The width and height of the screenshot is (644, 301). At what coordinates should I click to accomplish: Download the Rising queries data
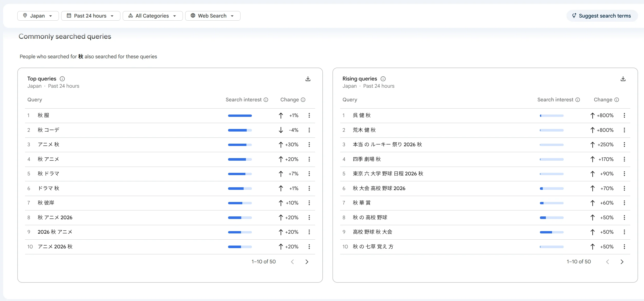click(x=623, y=79)
